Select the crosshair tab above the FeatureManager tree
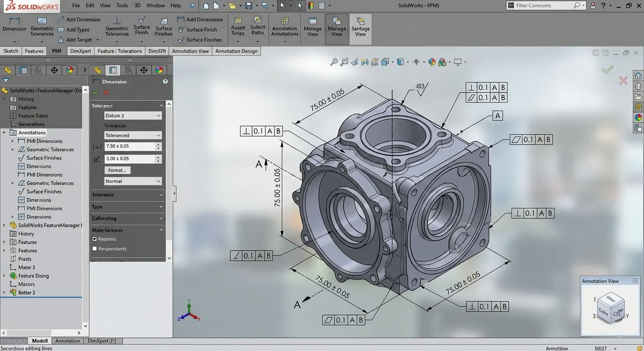 [54, 70]
